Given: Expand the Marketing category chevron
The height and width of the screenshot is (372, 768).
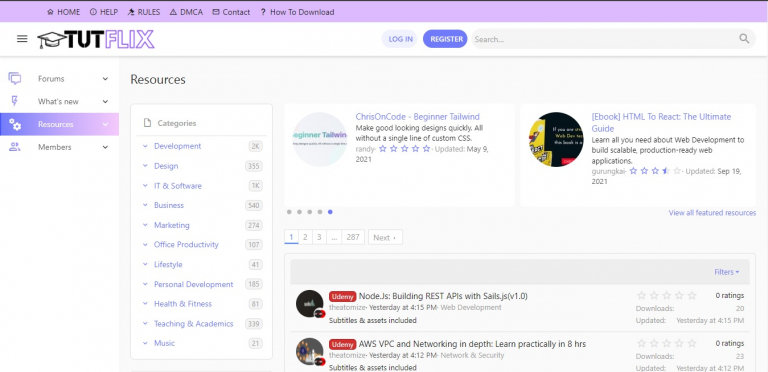Looking at the screenshot, I should pos(145,225).
